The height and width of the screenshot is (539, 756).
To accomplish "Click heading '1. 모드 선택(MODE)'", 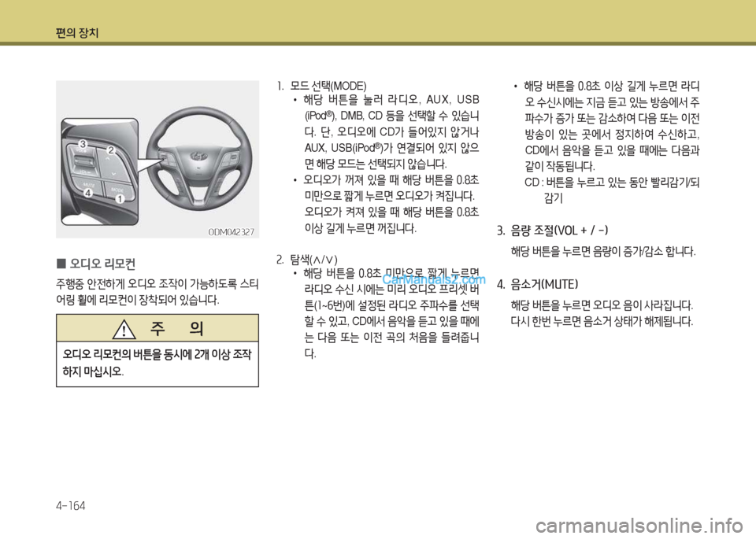I will [x=321, y=87].
